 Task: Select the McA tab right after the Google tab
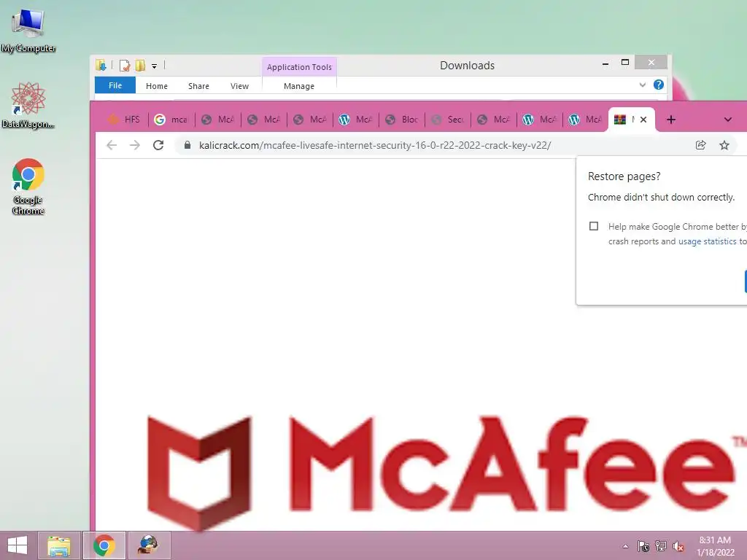tap(217, 120)
